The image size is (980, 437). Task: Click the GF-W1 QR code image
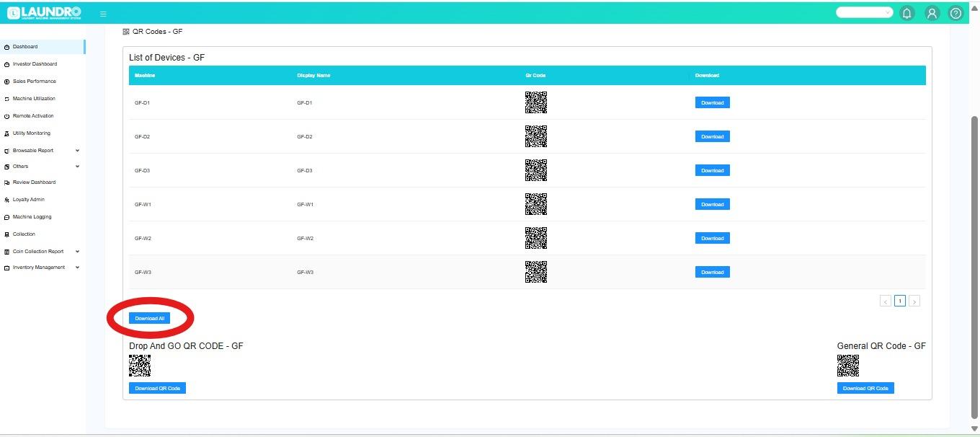536,204
